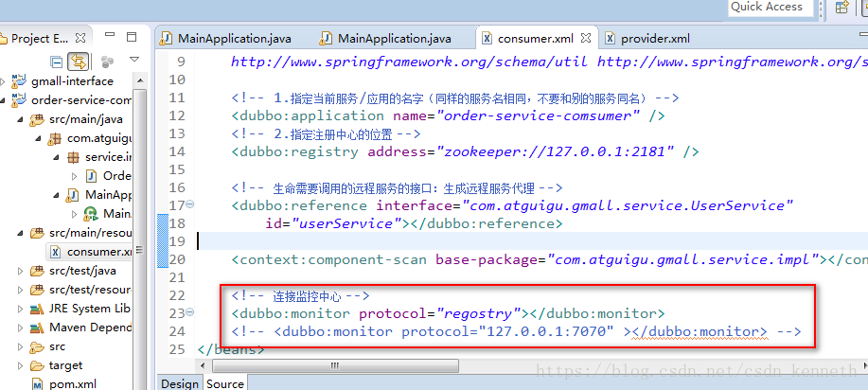Select the consumer.xml editor tab
The height and width of the screenshot is (390, 868).
[x=535, y=38]
